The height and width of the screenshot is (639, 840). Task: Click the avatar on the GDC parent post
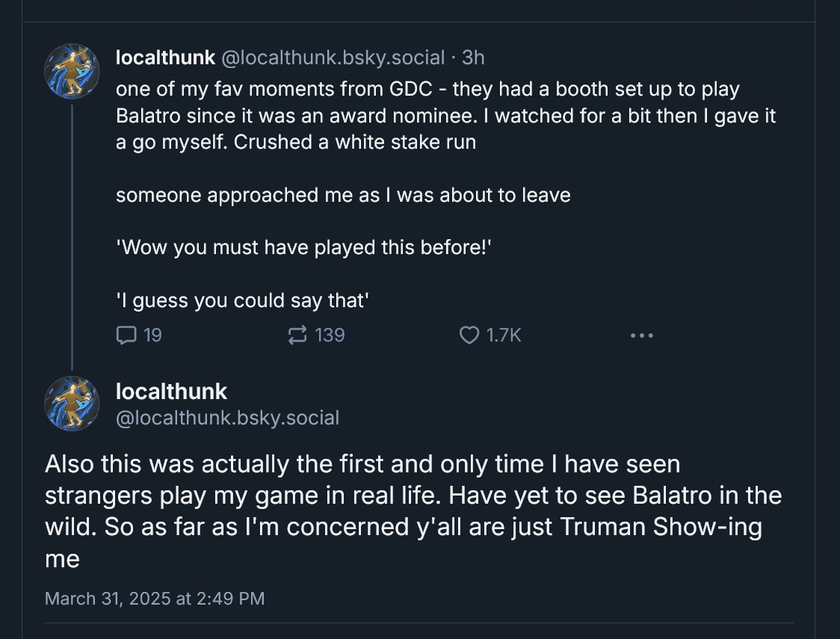(72, 71)
